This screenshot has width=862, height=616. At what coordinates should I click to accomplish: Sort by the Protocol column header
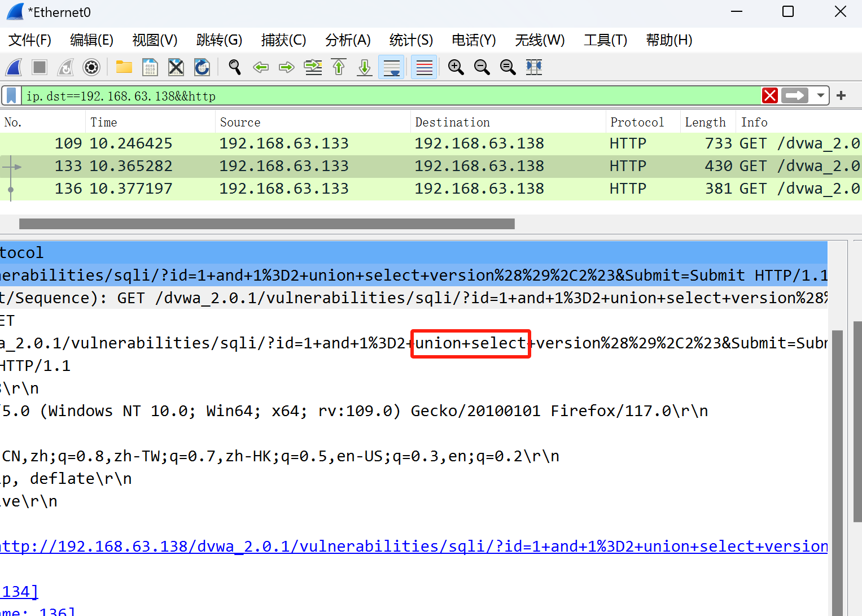tap(644, 122)
